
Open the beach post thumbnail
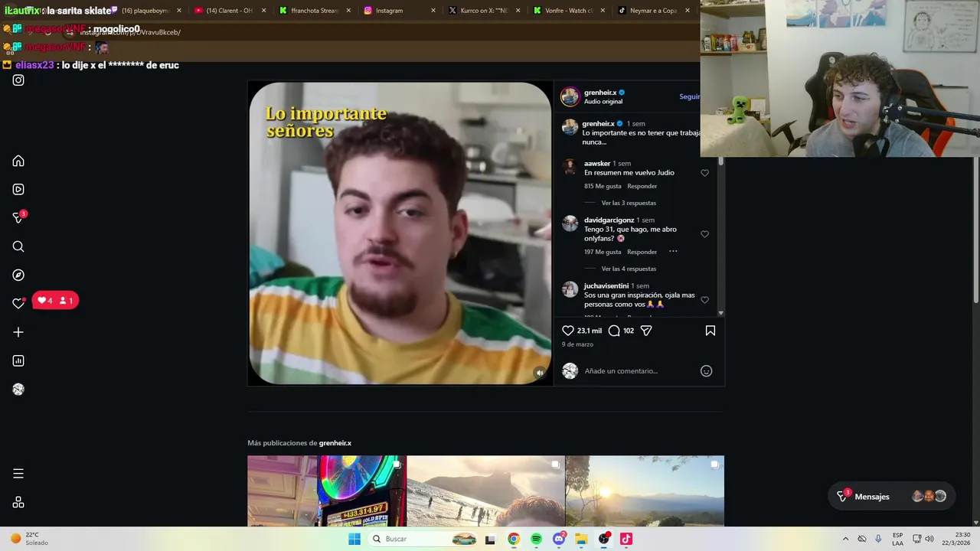tap(486, 491)
